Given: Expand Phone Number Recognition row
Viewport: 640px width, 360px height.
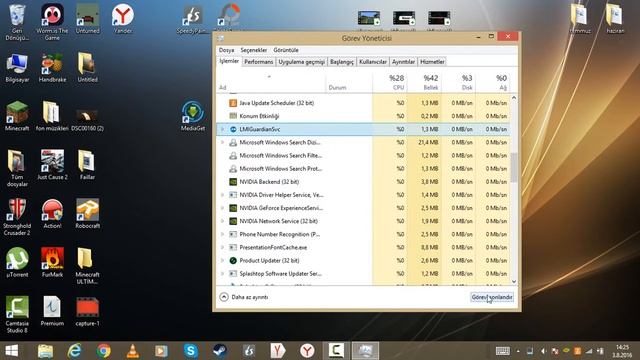Looking at the screenshot, I should click(222, 234).
